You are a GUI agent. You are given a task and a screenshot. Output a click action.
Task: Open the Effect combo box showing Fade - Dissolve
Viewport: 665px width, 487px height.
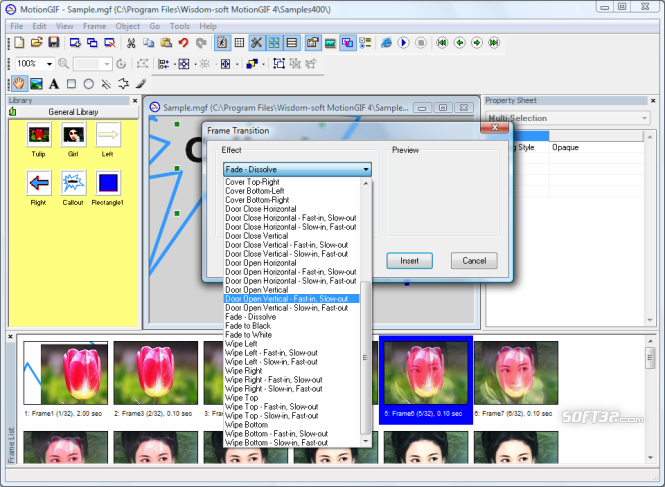click(297, 170)
